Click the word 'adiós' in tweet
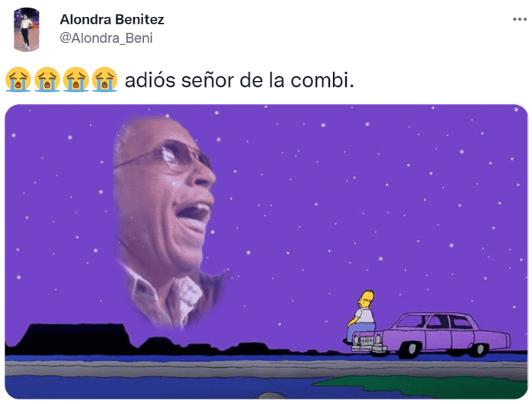The image size is (532, 404). 150,80
